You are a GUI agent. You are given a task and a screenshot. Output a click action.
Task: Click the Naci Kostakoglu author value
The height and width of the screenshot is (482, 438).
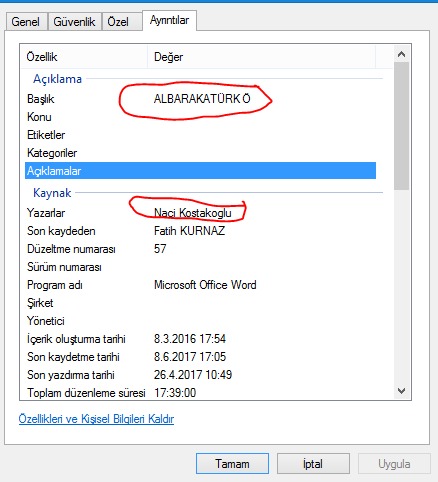click(x=193, y=213)
